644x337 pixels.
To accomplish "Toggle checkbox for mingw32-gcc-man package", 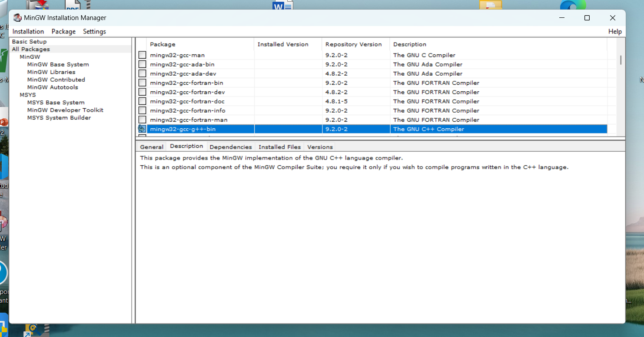I will point(142,55).
